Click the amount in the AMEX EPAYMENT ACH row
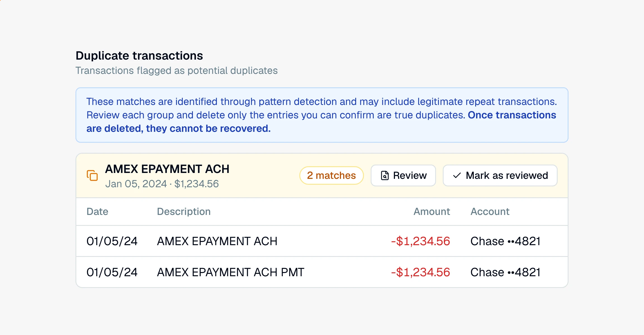Image resolution: width=644 pixels, height=335 pixels. (420, 241)
